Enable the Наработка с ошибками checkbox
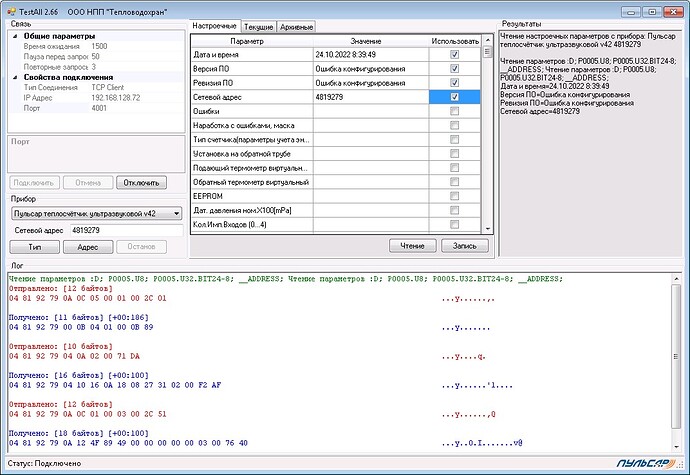690x475 pixels. tap(455, 125)
